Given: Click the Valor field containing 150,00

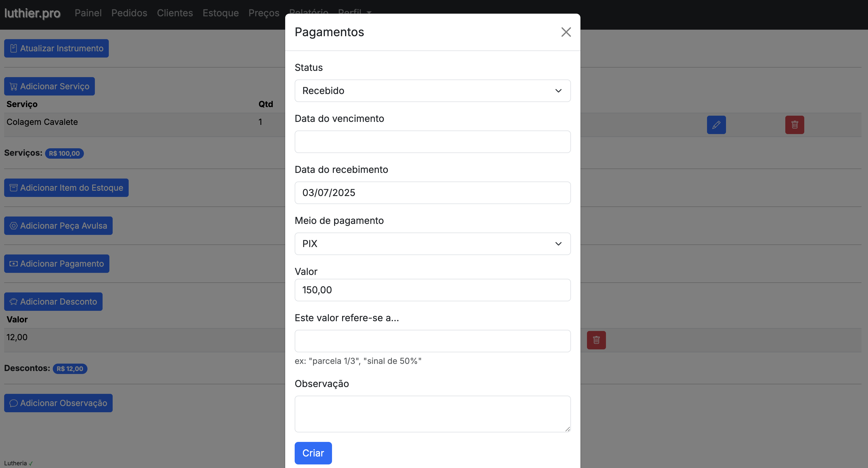Looking at the screenshot, I should (432, 290).
